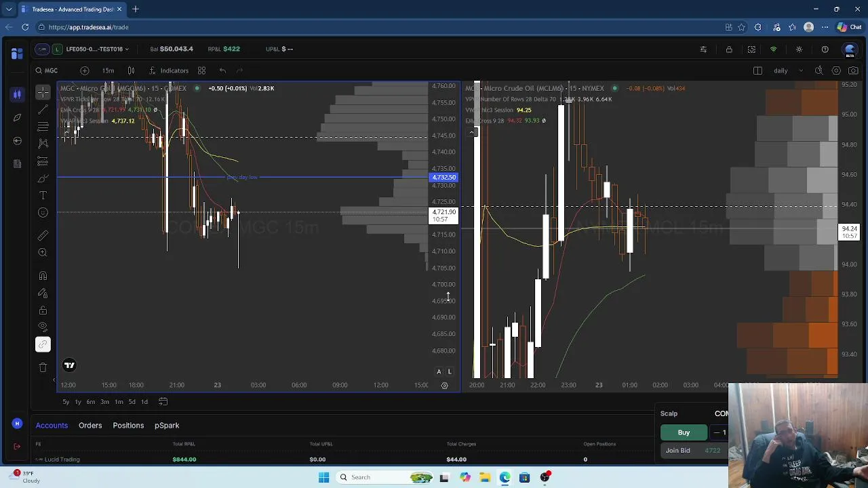Toggle log scale L on gold chart

point(450,371)
